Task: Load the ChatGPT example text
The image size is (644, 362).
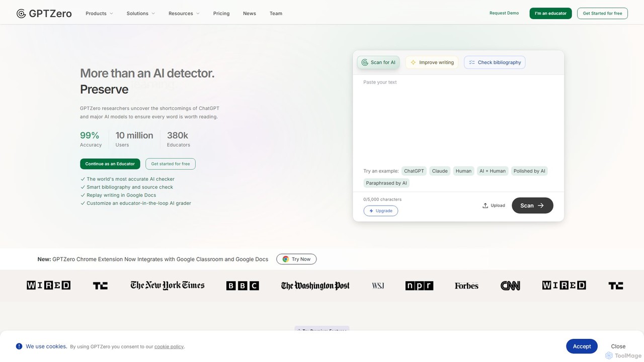Action: (x=414, y=171)
